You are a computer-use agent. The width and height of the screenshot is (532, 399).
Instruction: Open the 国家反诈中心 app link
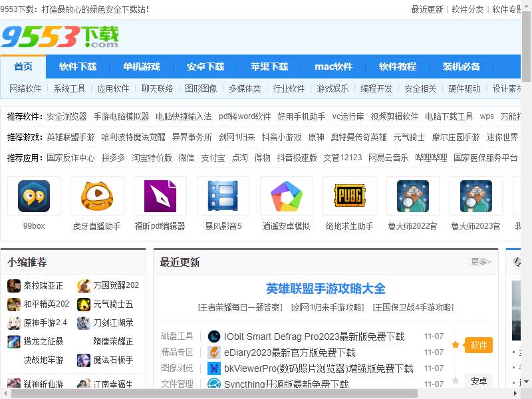coord(70,158)
